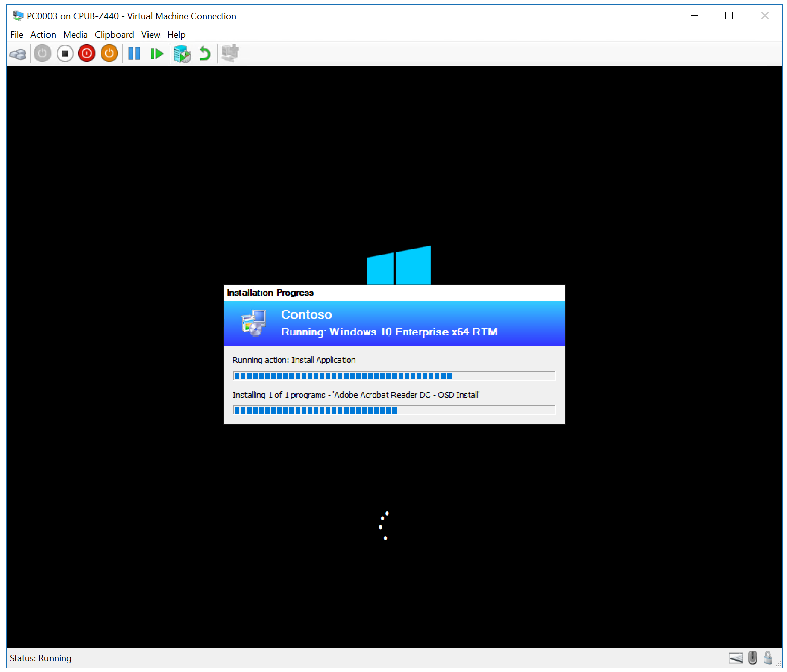Open the Action menu
Viewport: 787px width, 672px height.
43,35
